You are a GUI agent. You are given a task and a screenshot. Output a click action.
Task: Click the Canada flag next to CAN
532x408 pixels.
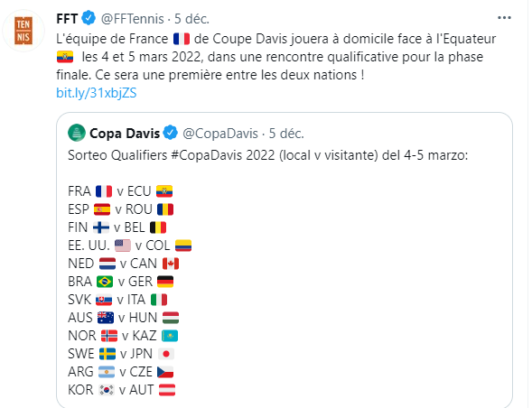171,264
